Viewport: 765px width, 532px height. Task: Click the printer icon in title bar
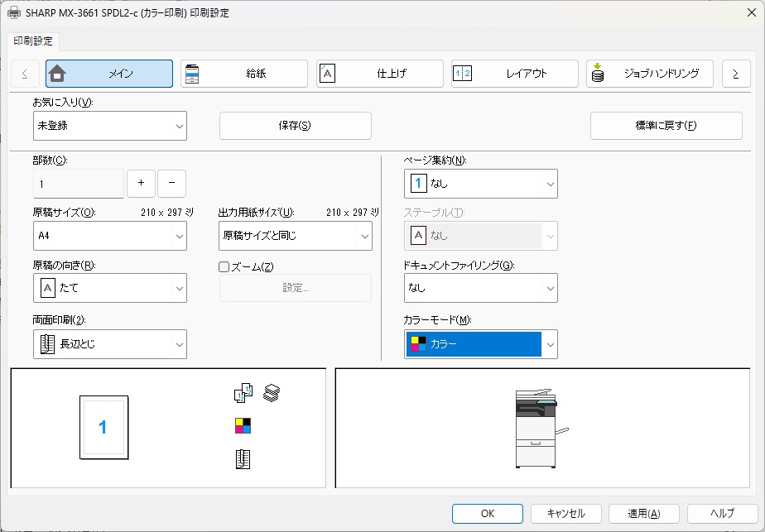15,13
